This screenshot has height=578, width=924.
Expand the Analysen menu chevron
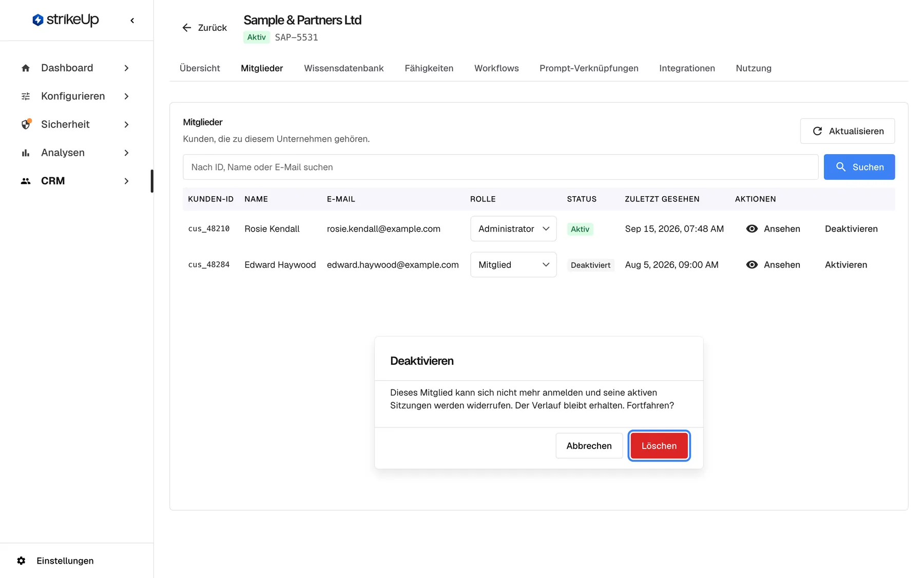(126, 153)
